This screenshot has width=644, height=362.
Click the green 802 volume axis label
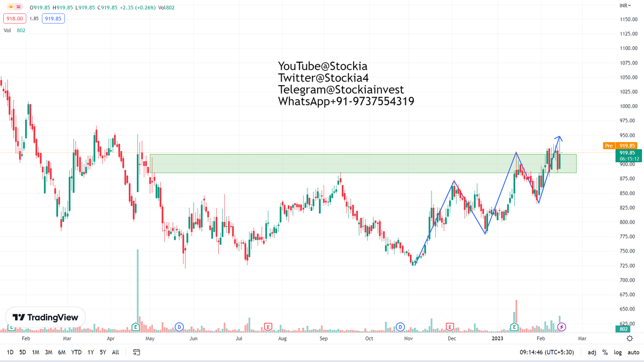click(624, 329)
